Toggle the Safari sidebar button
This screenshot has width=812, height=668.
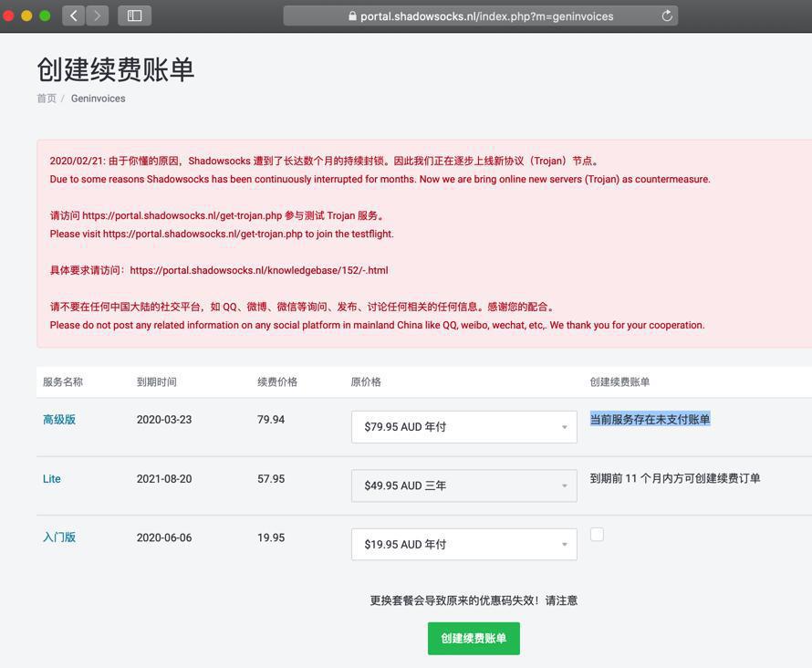[x=135, y=16]
